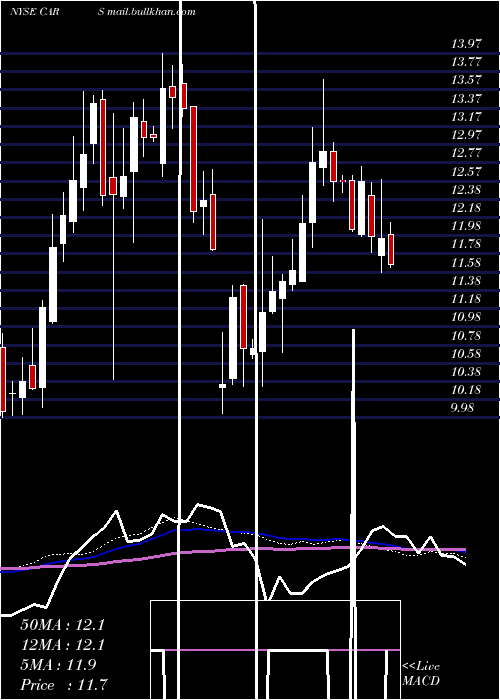Viewport: 500px width, 700px height.
Task: Click the 12.77 price axis label
Action: click(x=466, y=153)
